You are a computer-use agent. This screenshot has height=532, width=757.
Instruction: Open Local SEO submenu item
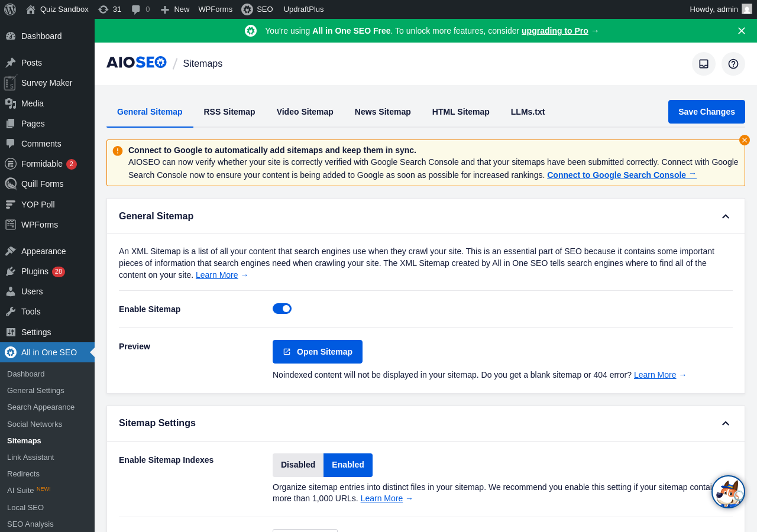(x=25, y=507)
